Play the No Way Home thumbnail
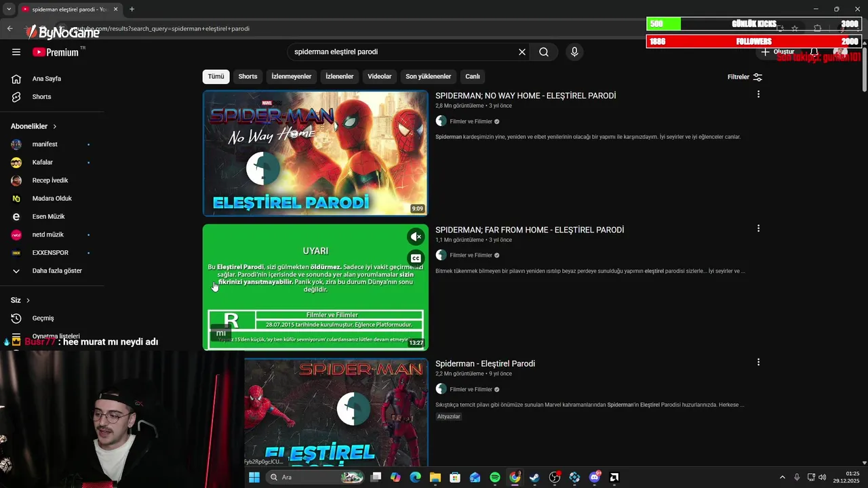This screenshot has width=868, height=488. click(315, 153)
